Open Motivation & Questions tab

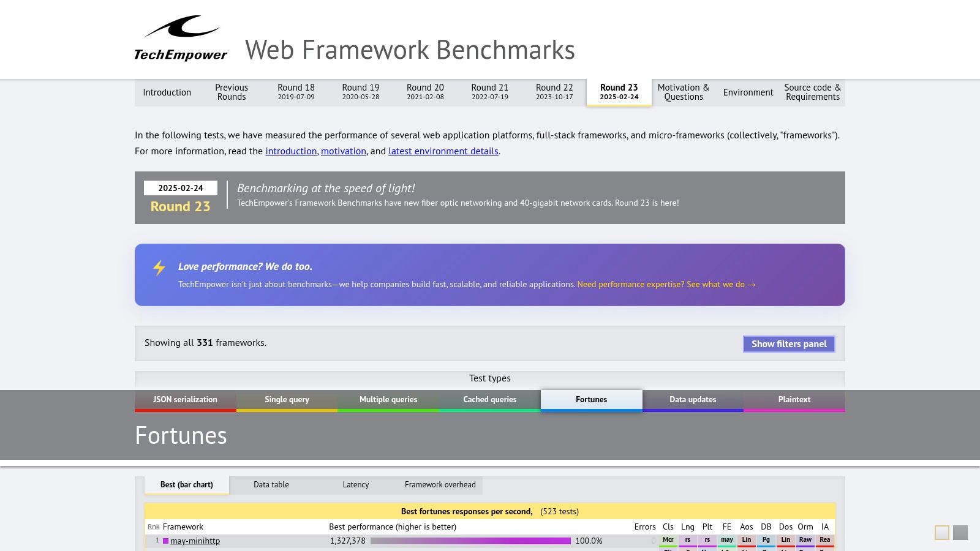684,92
